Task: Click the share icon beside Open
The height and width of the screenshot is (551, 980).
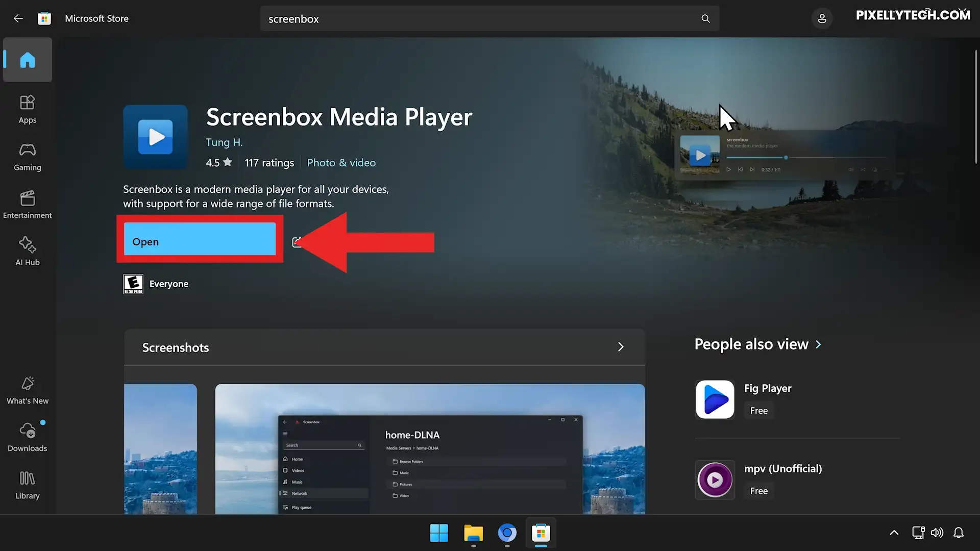Action: pyautogui.click(x=297, y=242)
